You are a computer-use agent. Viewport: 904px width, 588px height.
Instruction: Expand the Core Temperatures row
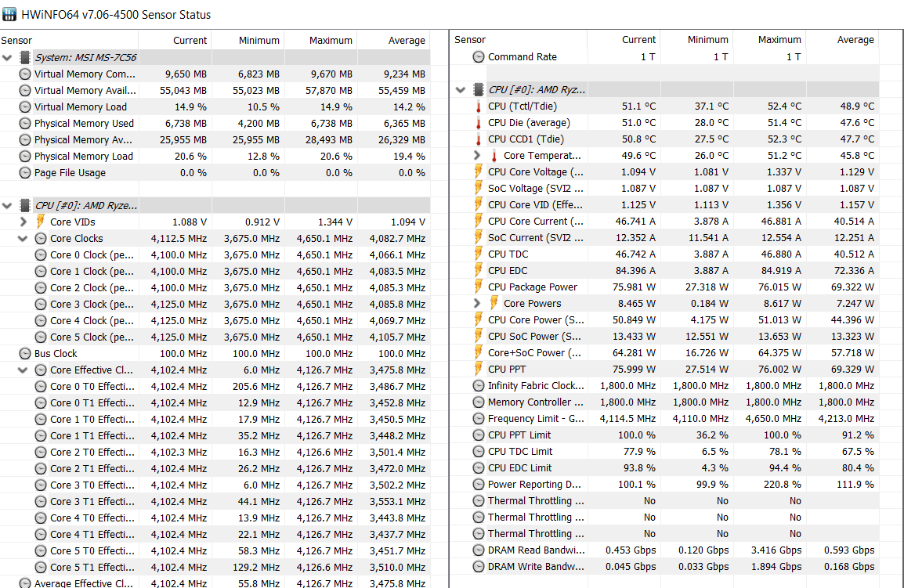pyautogui.click(x=477, y=156)
